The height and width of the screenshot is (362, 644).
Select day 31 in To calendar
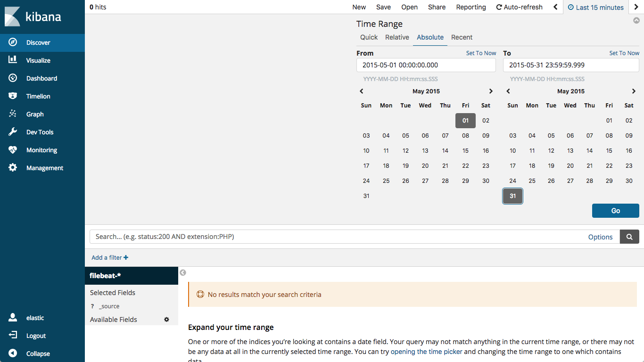(x=513, y=196)
